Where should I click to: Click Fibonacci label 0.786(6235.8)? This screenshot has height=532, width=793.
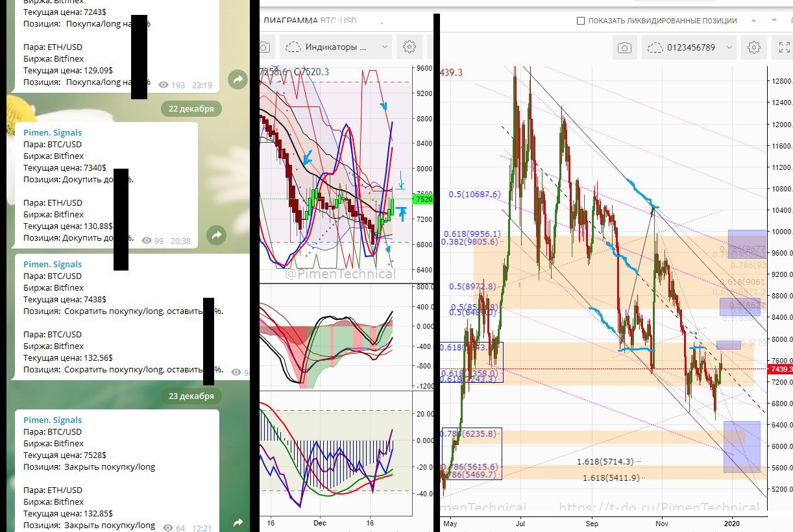(470, 433)
